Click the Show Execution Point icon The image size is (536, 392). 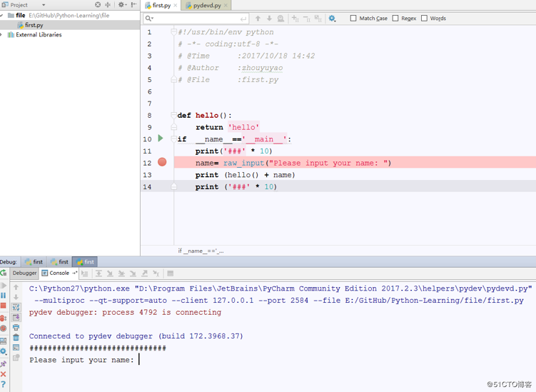(85, 273)
